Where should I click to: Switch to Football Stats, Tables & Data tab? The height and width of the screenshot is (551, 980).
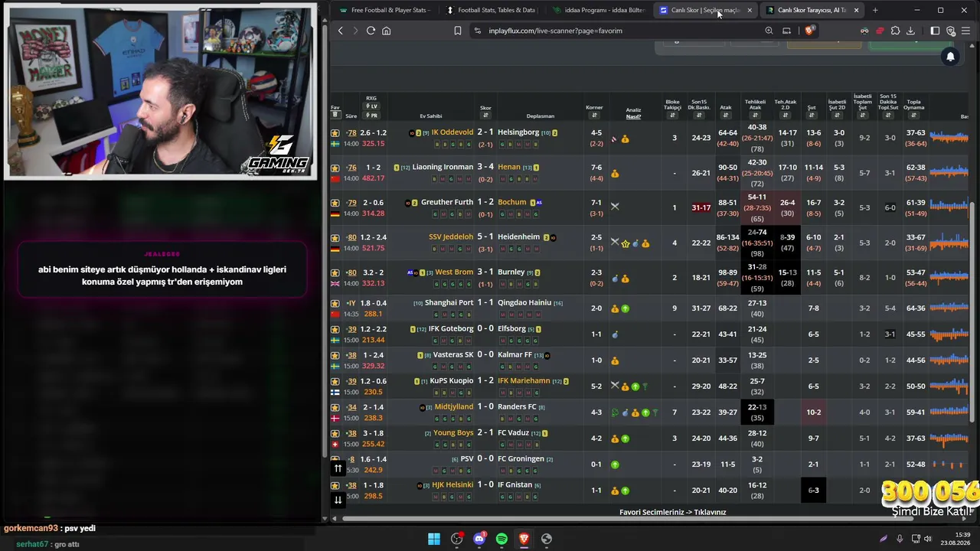(493, 10)
